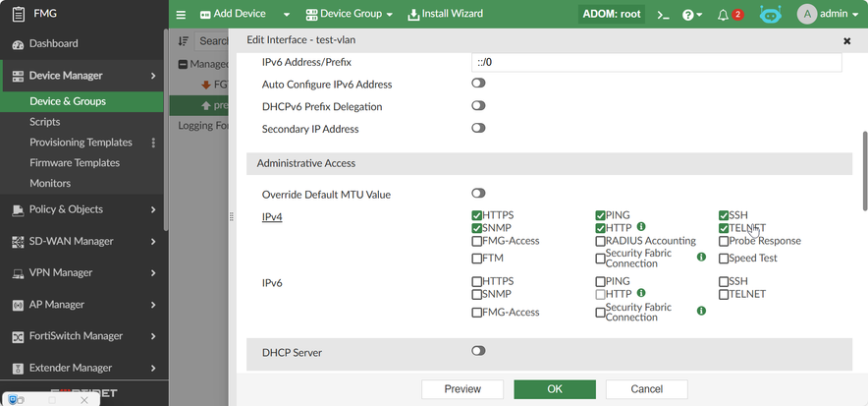Open the CLI console icon
The height and width of the screenshot is (406, 868).
click(x=664, y=15)
